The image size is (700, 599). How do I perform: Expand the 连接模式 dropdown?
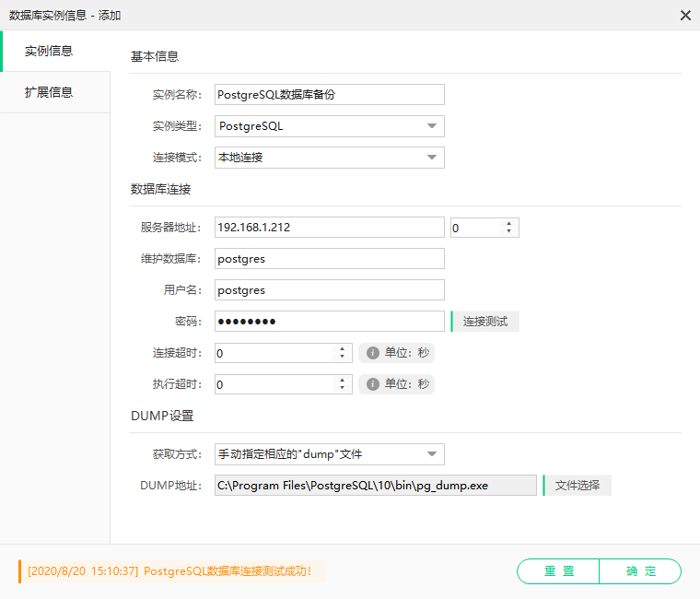[431, 158]
